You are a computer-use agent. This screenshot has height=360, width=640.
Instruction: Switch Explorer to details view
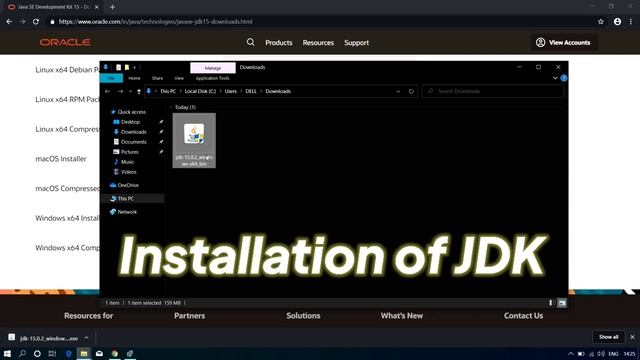(550, 303)
